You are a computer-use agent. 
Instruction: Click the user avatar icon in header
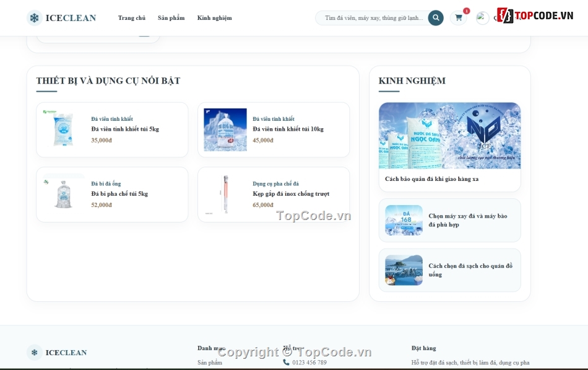coord(483,17)
